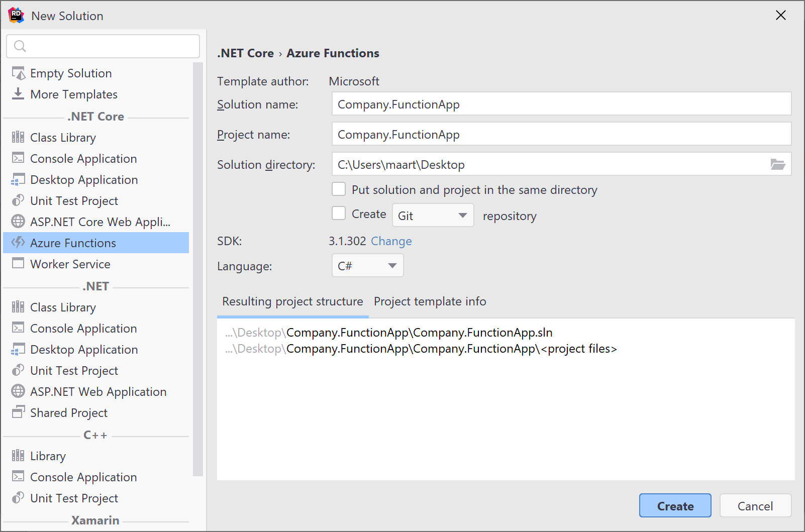Select the .NET section Class Library icon
The width and height of the screenshot is (805, 532).
(18, 307)
